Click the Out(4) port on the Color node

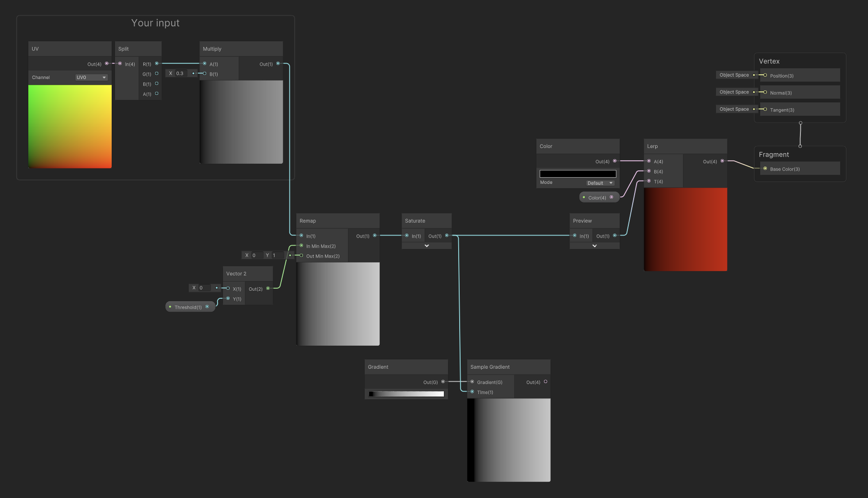pyautogui.click(x=614, y=161)
